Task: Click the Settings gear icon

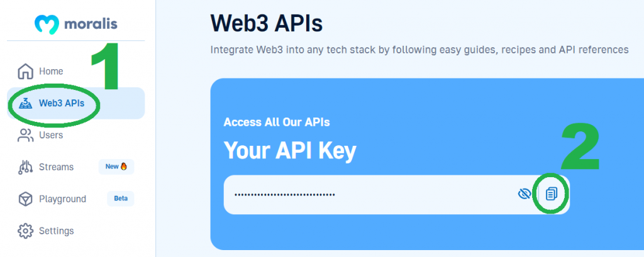Action: click(25, 231)
